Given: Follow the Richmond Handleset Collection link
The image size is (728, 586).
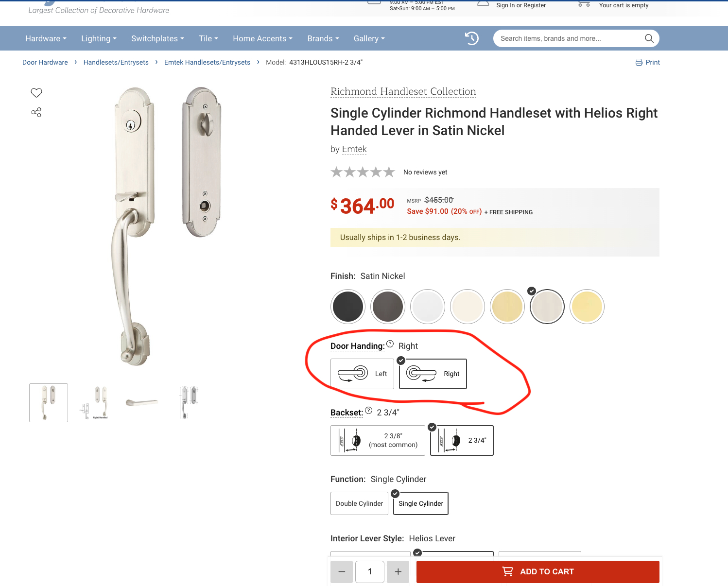Looking at the screenshot, I should pyautogui.click(x=403, y=91).
